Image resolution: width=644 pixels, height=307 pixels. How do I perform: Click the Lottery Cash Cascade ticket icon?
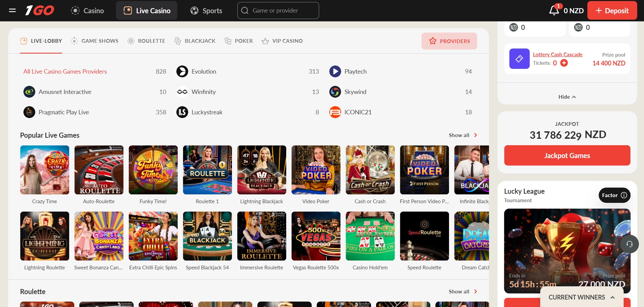point(519,59)
